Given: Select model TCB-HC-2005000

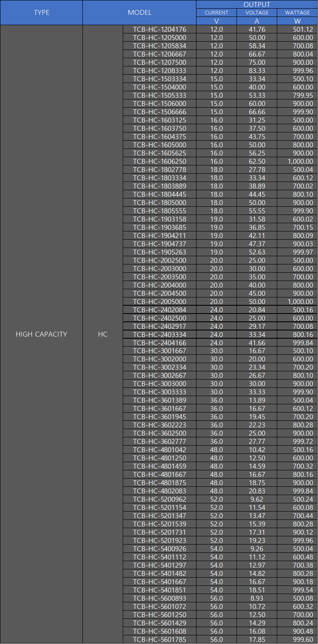Looking at the screenshot, I should tap(159, 302).
